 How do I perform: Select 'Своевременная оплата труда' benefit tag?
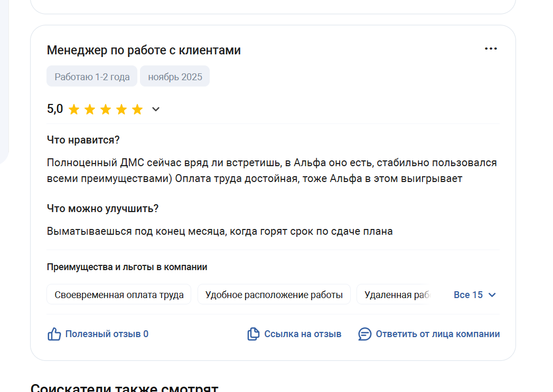click(x=119, y=294)
